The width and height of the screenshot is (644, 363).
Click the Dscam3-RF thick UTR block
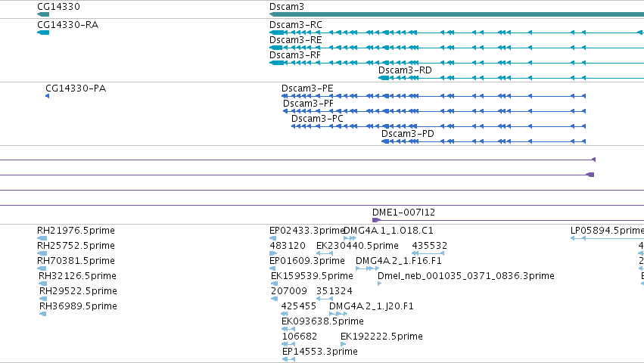[277, 63]
